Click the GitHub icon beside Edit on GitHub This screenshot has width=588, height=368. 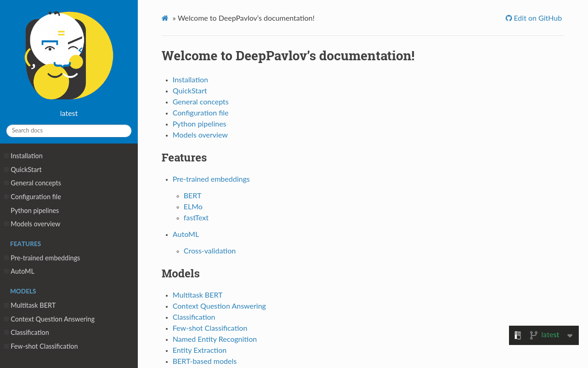tap(509, 18)
